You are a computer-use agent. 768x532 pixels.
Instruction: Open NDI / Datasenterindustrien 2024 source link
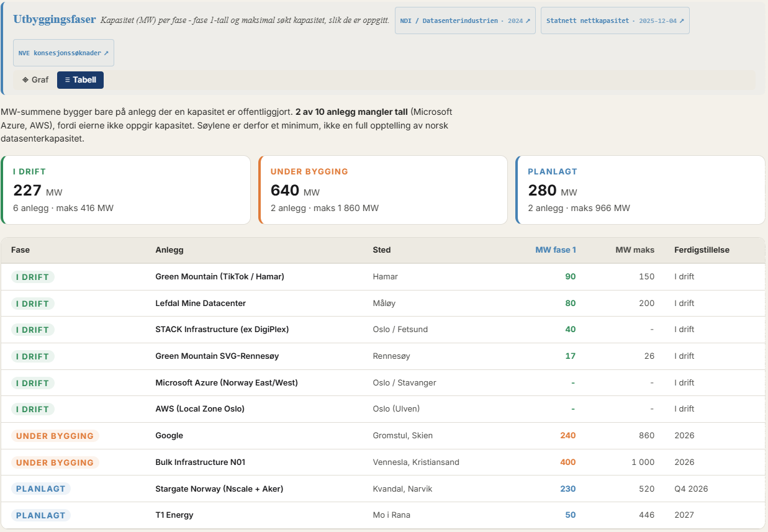465,20
